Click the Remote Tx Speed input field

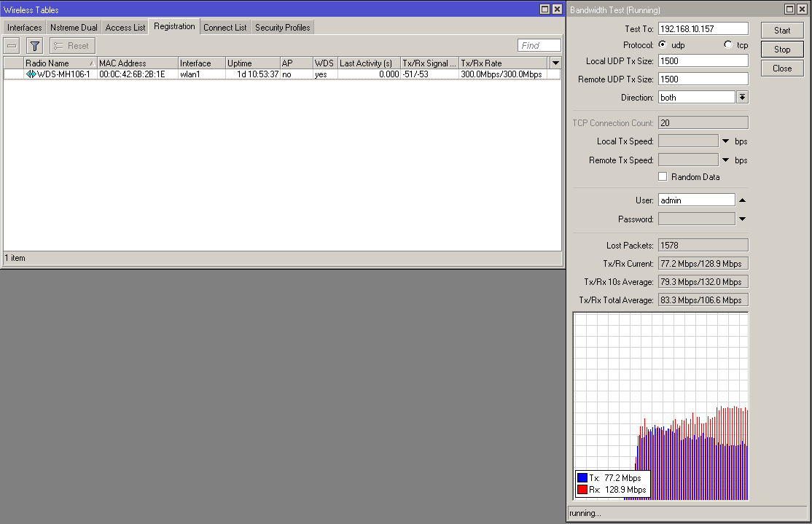688,160
